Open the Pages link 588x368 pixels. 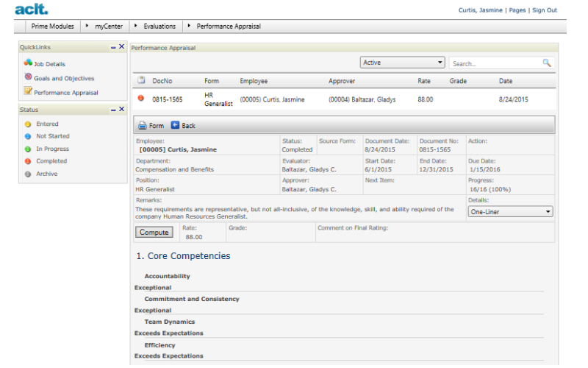(x=517, y=10)
